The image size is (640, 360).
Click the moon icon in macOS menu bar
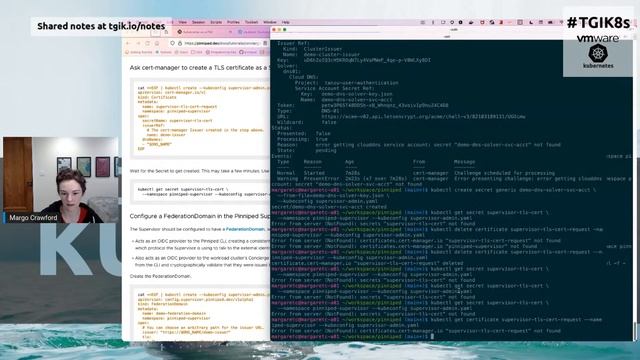[531, 22]
